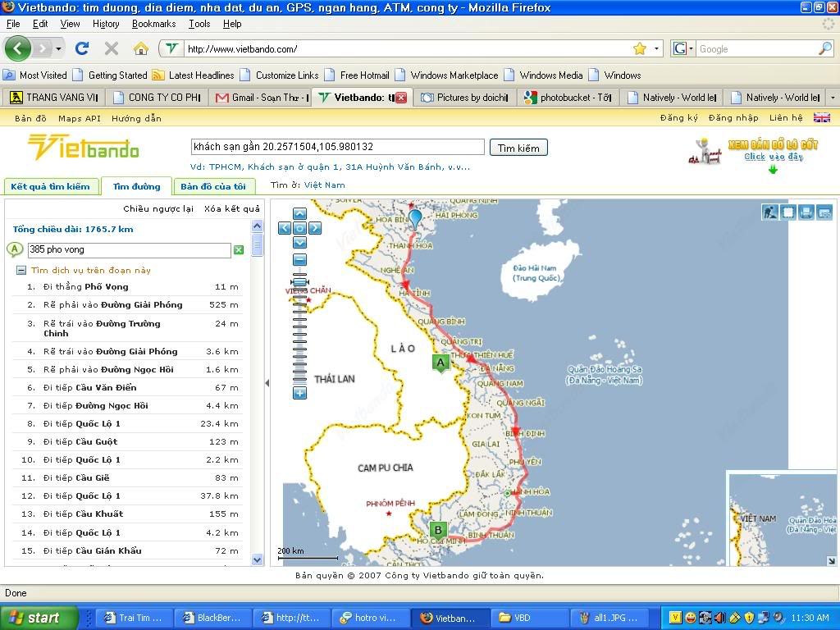Open the Maps API menu link
840x630 pixels.
tap(80, 118)
